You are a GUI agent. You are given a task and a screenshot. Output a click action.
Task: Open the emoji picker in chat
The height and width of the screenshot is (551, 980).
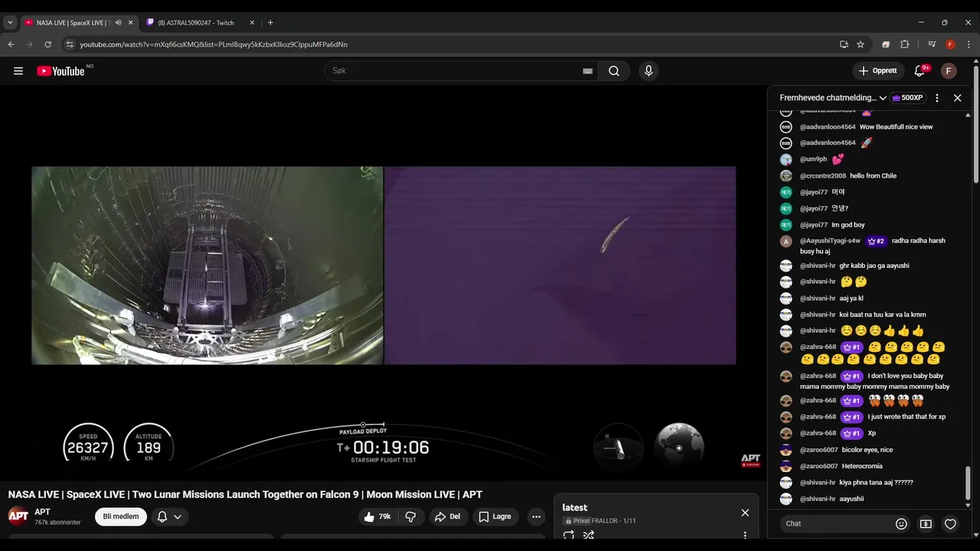pos(901,523)
